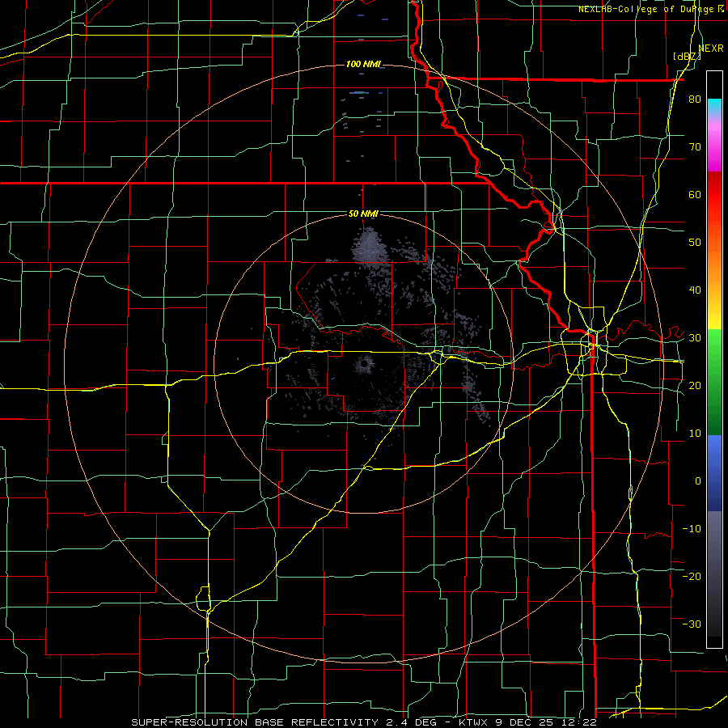Click the 20 value on dBZ scale
The width and height of the screenshot is (728, 728).
[x=695, y=386]
